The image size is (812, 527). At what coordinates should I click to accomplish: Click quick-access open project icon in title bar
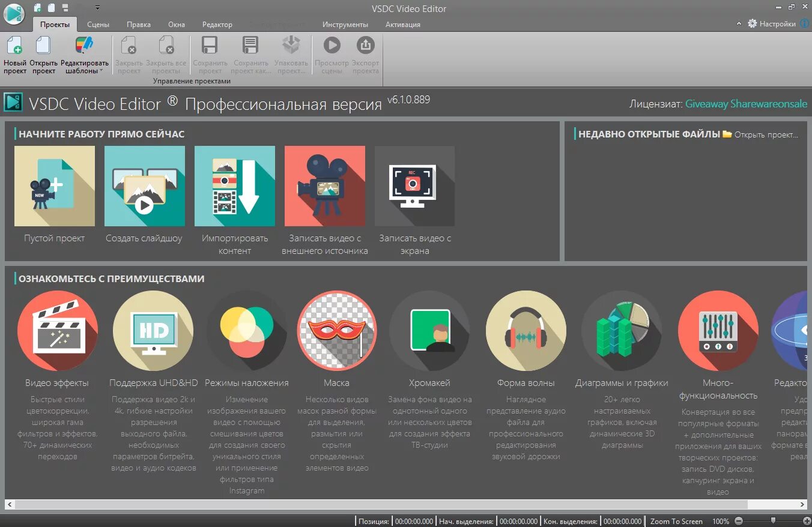pyautogui.click(x=52, y=8)
